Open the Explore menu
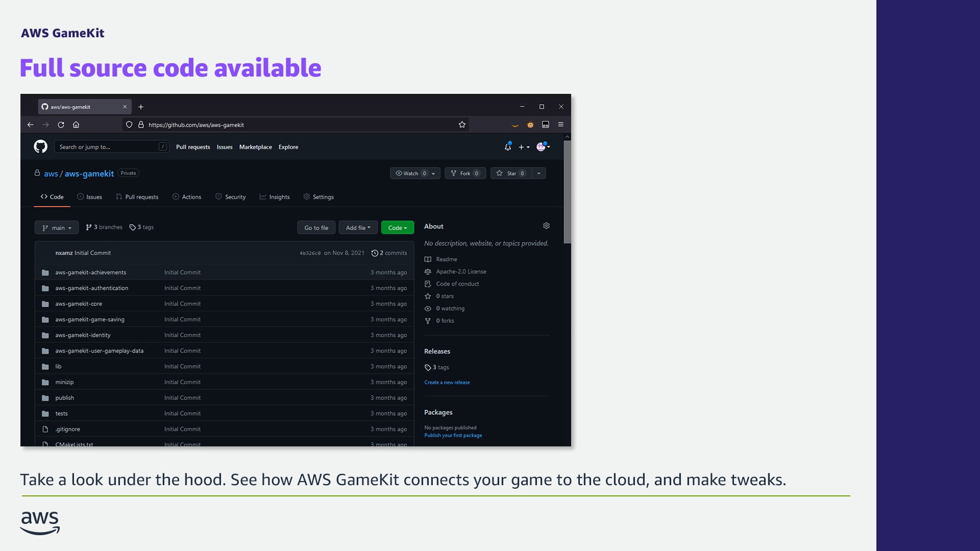The image size is (980, 551). [288, 146]
